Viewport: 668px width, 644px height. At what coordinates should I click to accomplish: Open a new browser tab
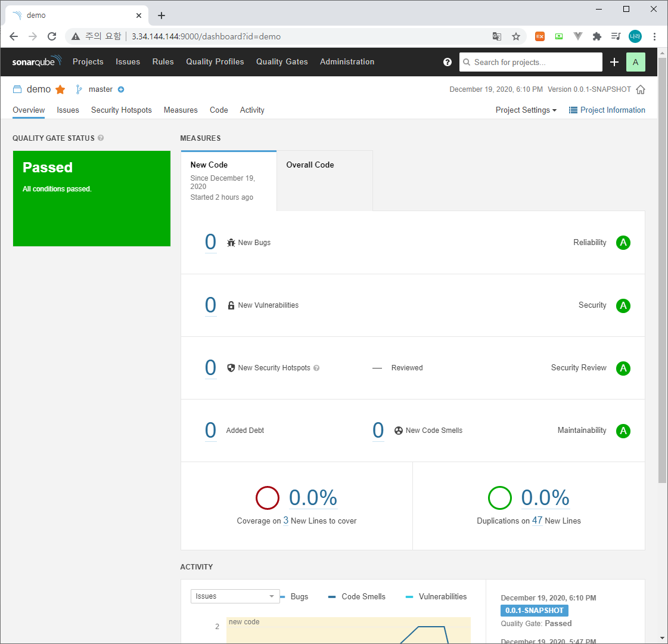click(161, 16)
